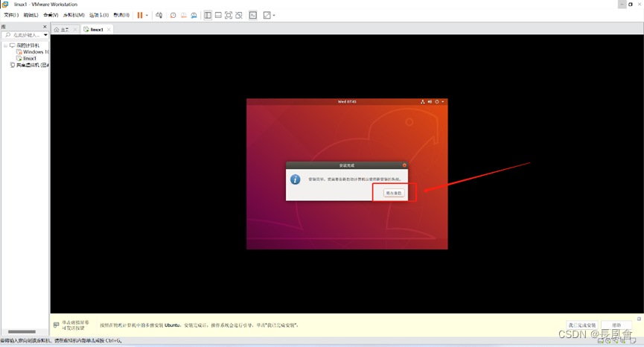Screen dimensions: 644x347
Task: Click the restart now button in dialog
Action: point(393,193)
